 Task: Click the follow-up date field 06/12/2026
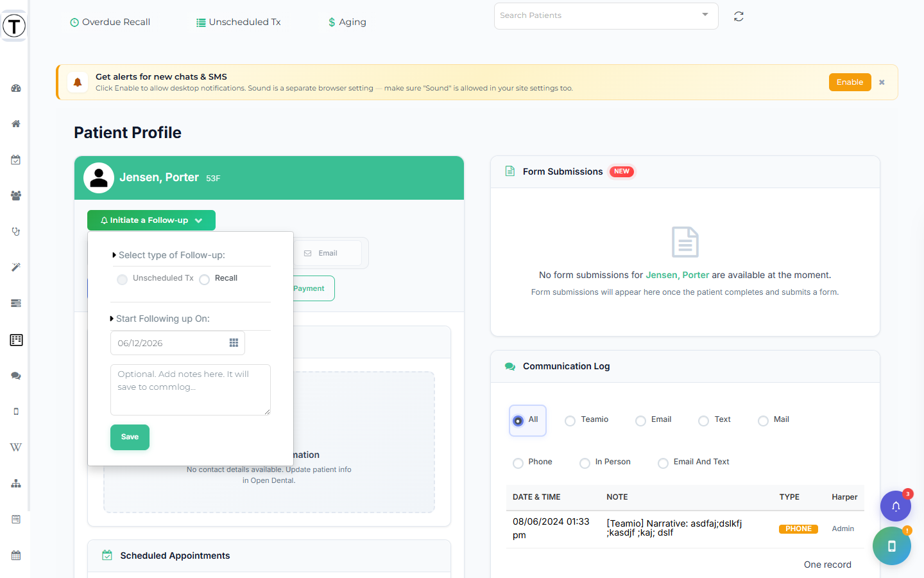(178, 343)
